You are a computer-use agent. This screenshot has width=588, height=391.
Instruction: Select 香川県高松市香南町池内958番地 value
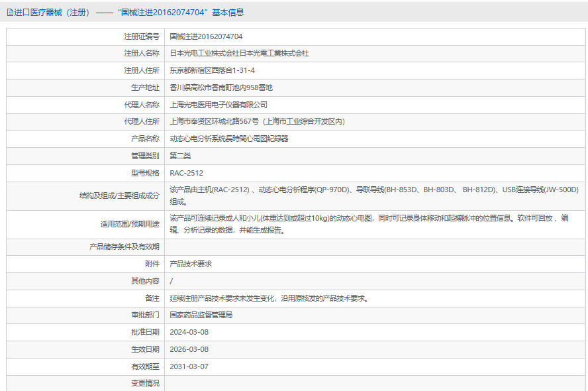[221, 87]
